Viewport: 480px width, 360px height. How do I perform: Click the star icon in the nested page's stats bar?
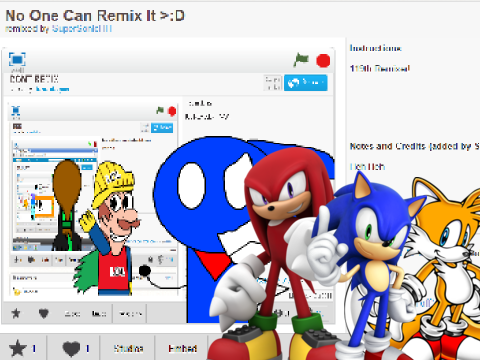click(16, 313)
